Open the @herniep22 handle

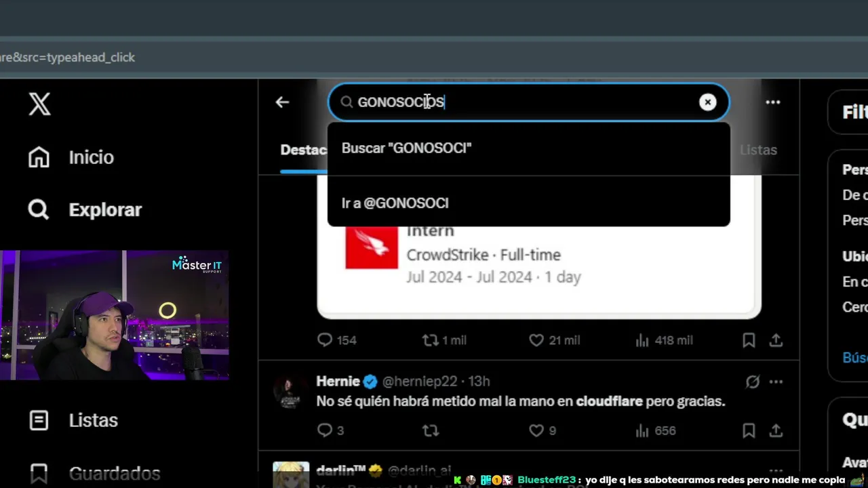[420, 382]
